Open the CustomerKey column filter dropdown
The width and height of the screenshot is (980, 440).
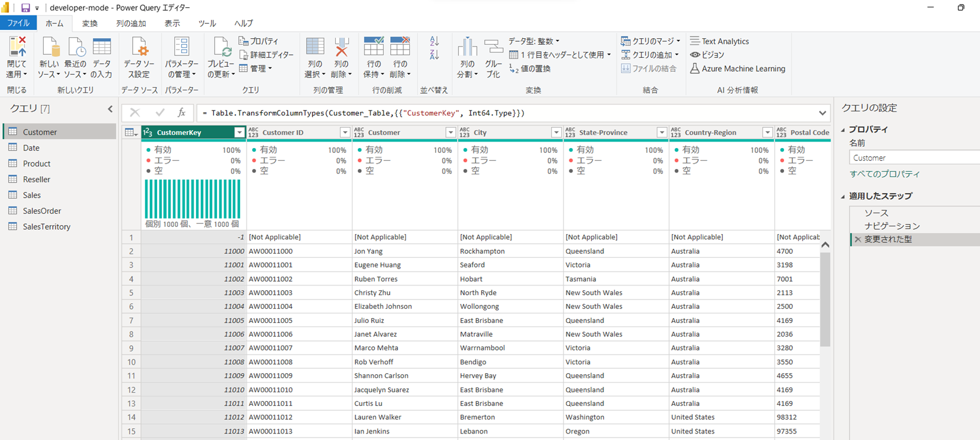[239, 133]
